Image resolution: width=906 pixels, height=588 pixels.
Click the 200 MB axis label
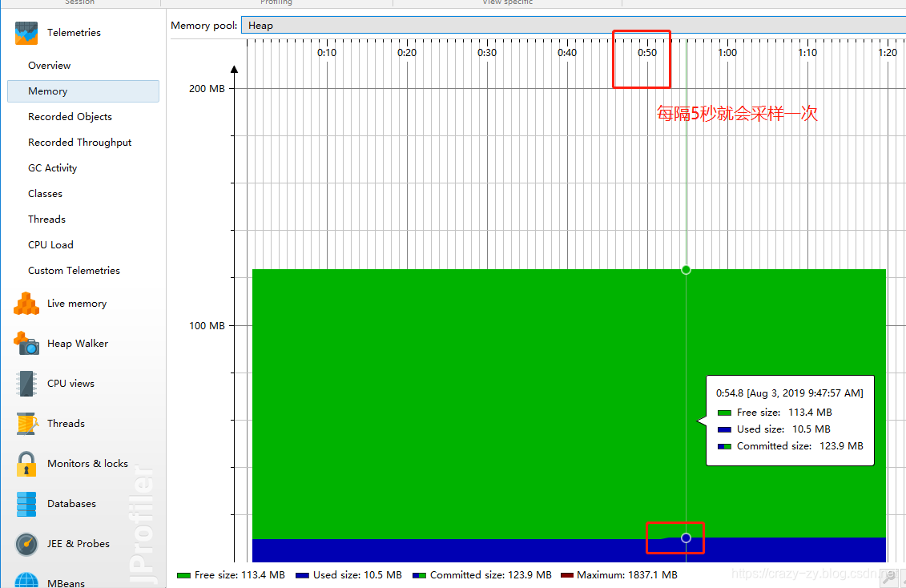pyautogui.click(x=207, y=89)
